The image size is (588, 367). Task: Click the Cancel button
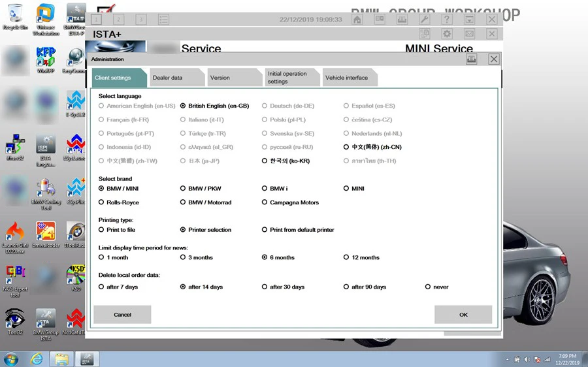coord(122,315)
